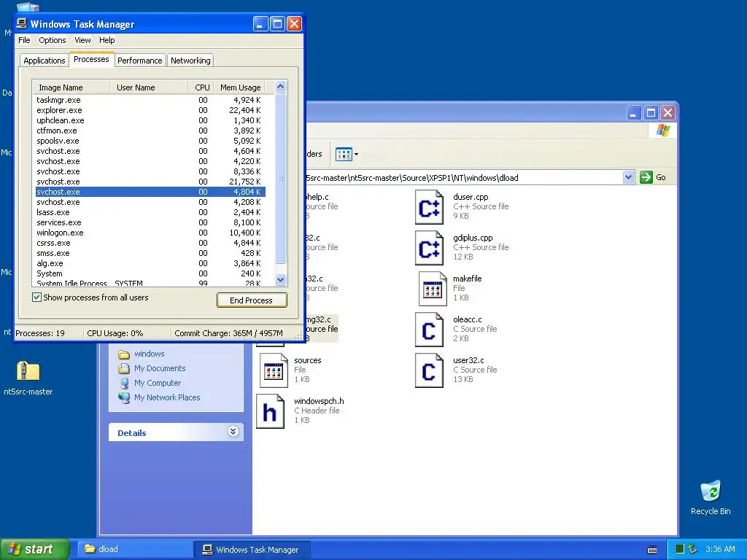Open the address bar dropdown arrow
Screen dimensions: 747x560
point(628,178)
